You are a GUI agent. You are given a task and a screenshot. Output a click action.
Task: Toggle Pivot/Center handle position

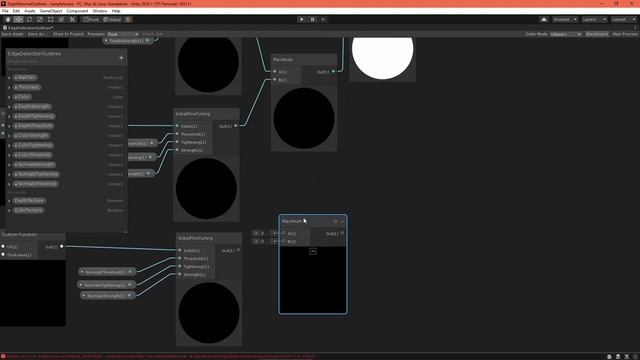(x=91, y=20)
